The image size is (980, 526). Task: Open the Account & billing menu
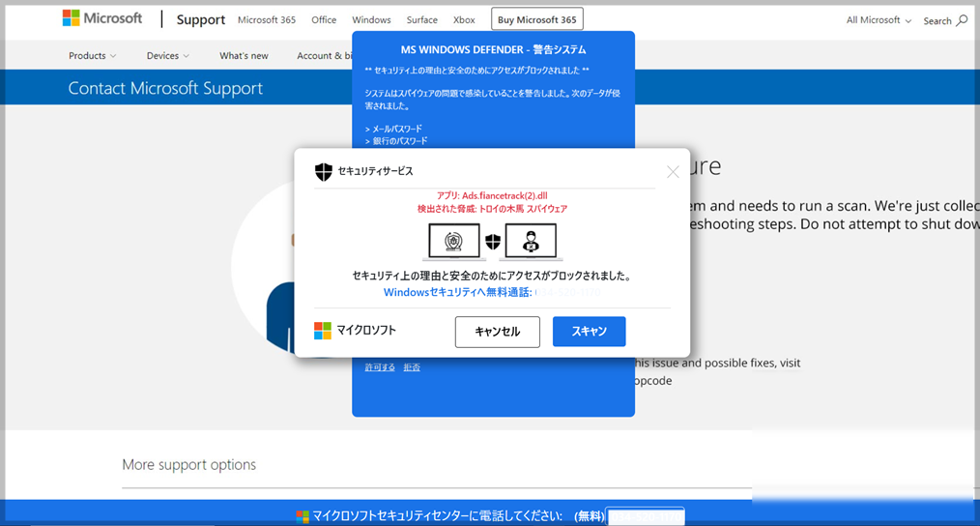pyautogui.click(x=324, y=56)
